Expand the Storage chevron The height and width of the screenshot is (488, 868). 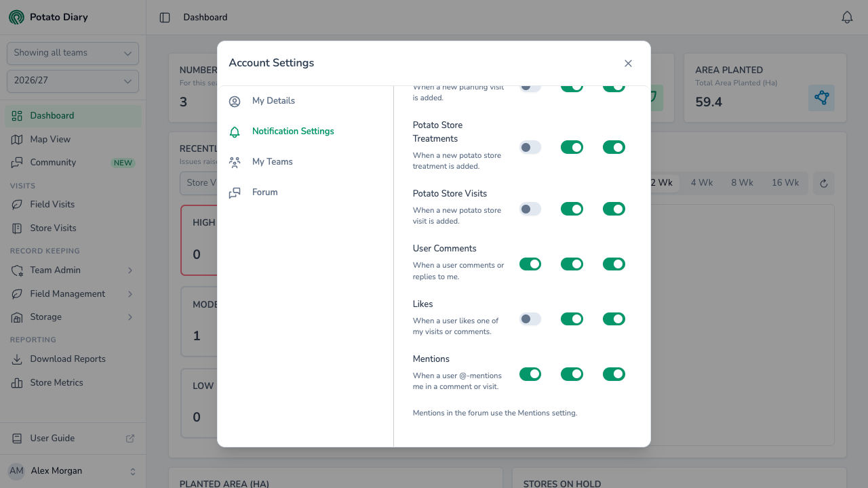click(130, 317)
